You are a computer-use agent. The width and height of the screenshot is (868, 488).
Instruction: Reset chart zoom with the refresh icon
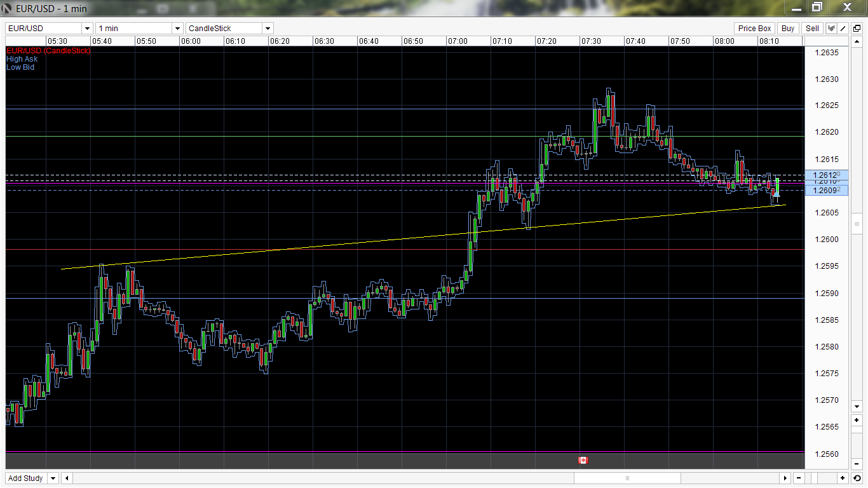click(x=857, y=478)
